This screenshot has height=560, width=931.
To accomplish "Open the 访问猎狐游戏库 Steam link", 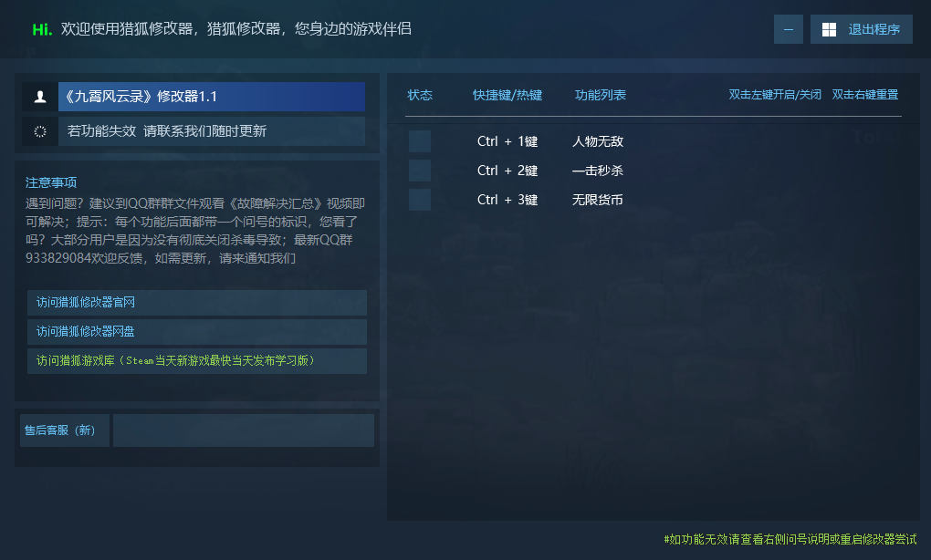I will click(x=197, y=360).
